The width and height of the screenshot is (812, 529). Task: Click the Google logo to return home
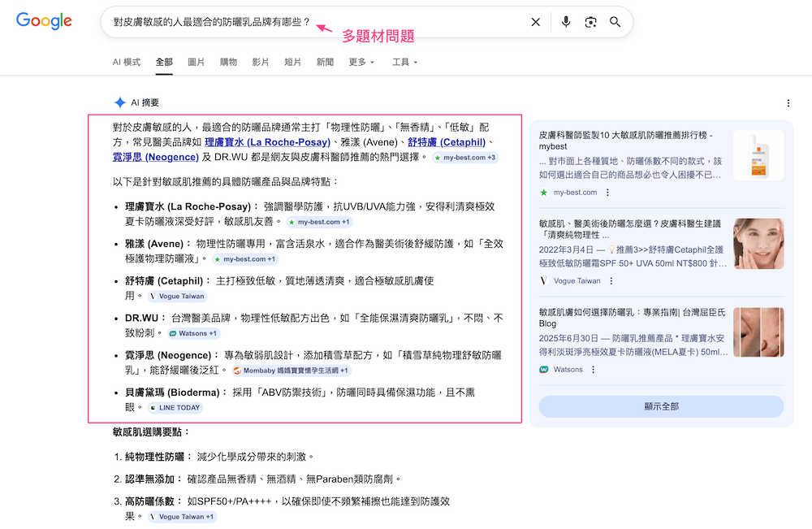[x=43, y=21]
